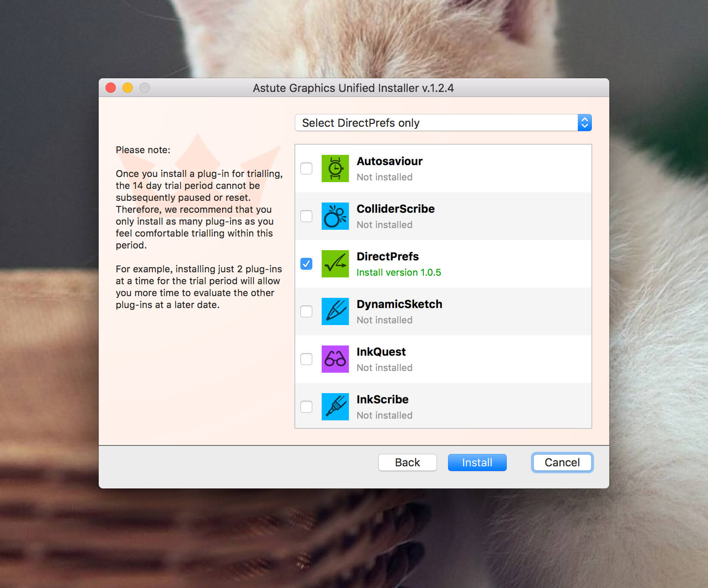Select the InkQuest checkbox
Image resolution: width=708 pixels, height=588 pixels.
point(306,359)
